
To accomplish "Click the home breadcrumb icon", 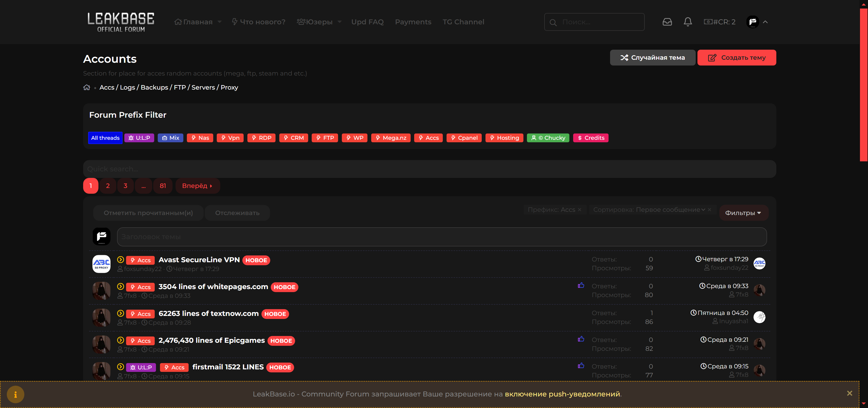I will click(x=87, y=87).
